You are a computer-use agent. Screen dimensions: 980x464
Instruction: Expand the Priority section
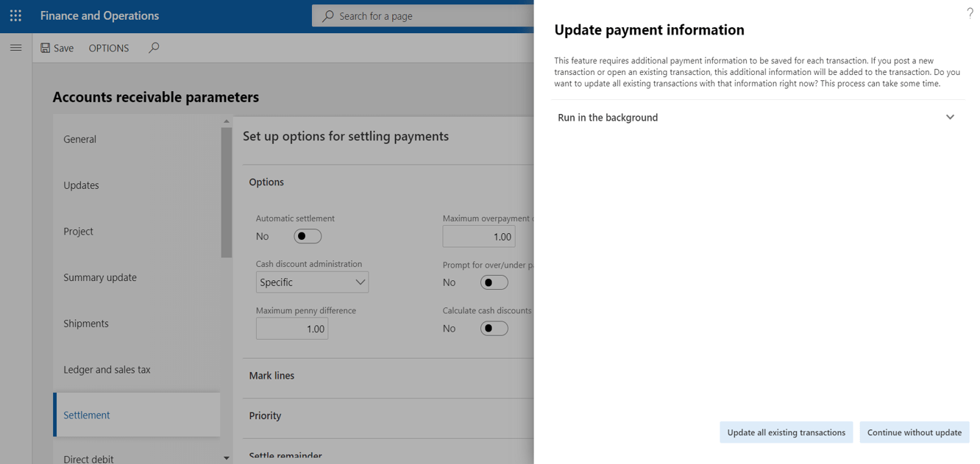click(265, 415)
